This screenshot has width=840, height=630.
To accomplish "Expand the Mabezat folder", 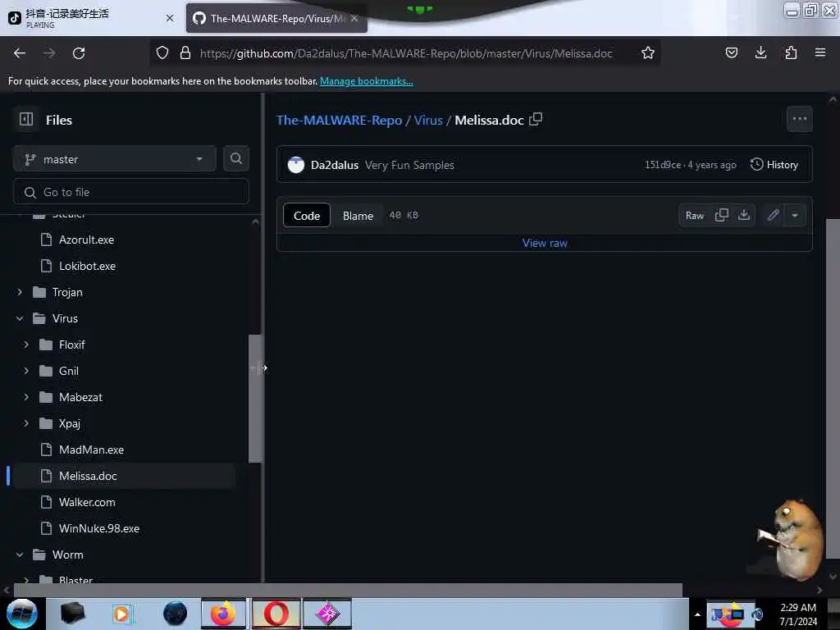I will (27, 397).
